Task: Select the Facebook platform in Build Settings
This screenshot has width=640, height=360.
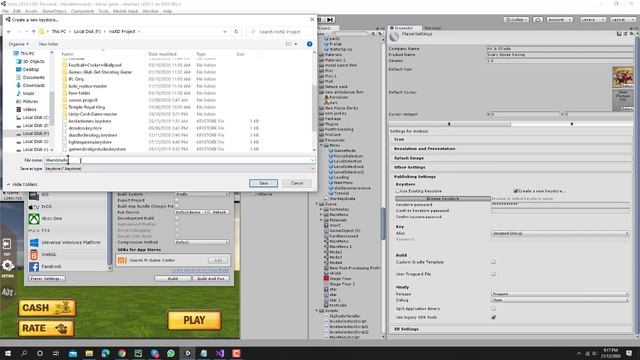Action: 51,266
